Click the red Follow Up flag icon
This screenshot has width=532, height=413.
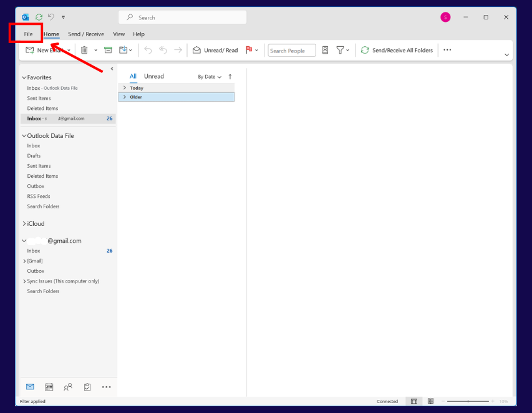coord(249,50)
